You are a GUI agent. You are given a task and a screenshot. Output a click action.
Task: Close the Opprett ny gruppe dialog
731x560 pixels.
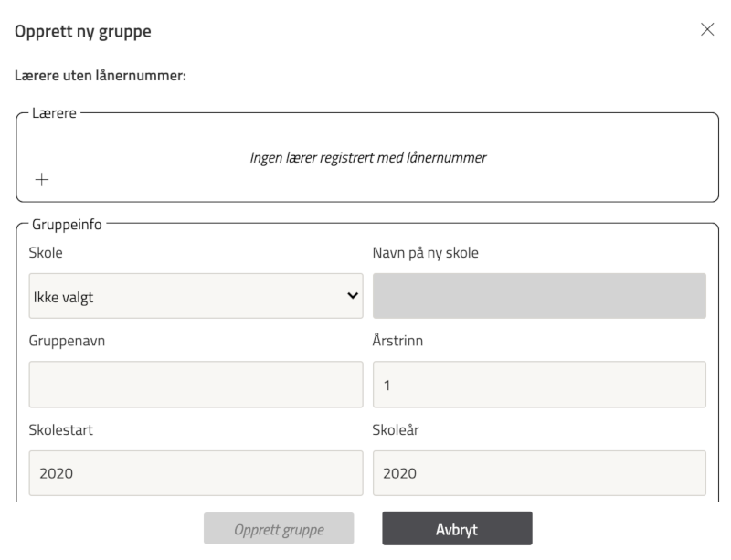(x=706, y=30)
